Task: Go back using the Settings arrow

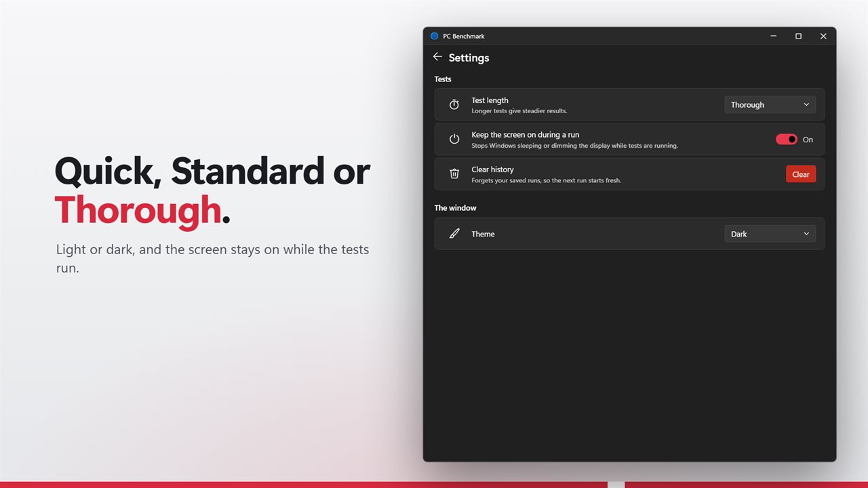Action: pos(437,57)
